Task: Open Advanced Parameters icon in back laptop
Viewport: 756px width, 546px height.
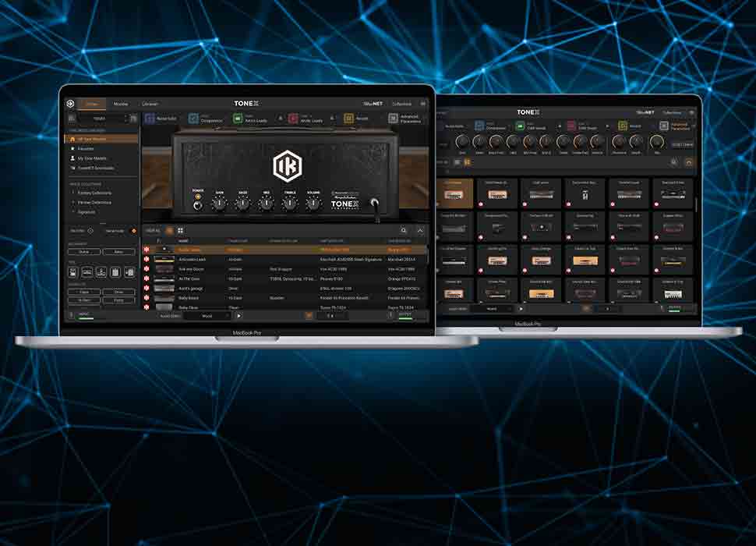Action: pyautogui.click(x=664, y=126)
